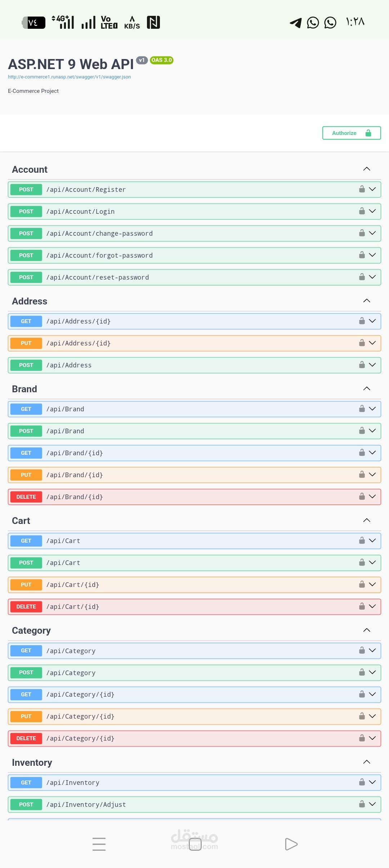Click lock icon on PUT /api/Cart/{id}

click(x=362, y=584)
